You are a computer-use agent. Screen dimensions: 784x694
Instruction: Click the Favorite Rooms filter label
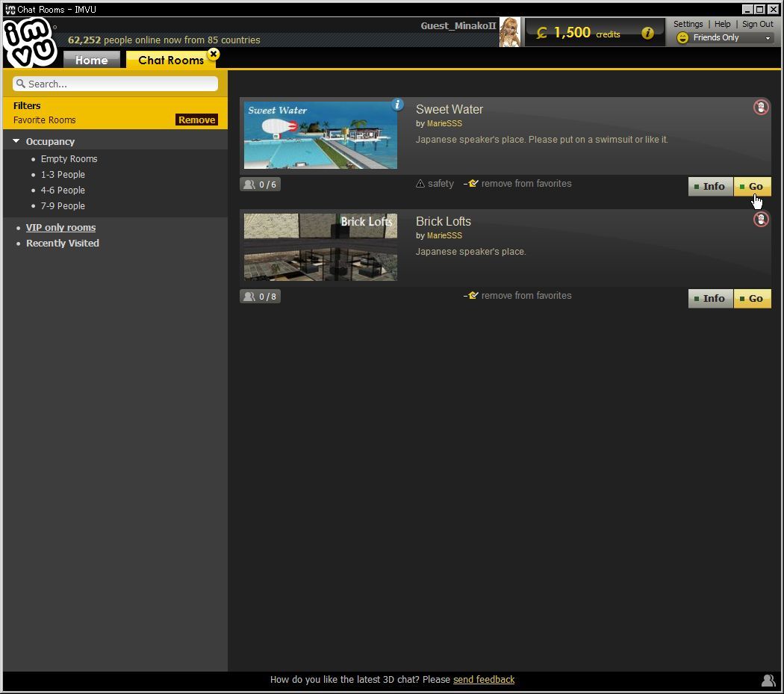45,120
